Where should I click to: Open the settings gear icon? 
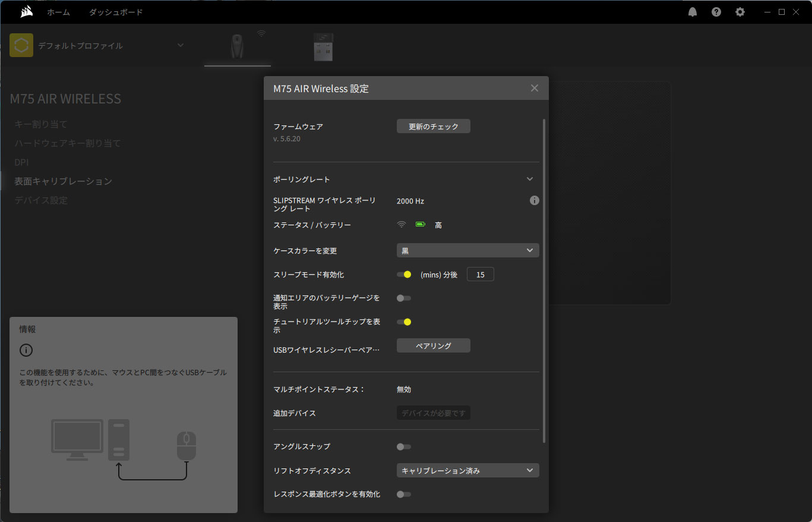pos(740,12)
